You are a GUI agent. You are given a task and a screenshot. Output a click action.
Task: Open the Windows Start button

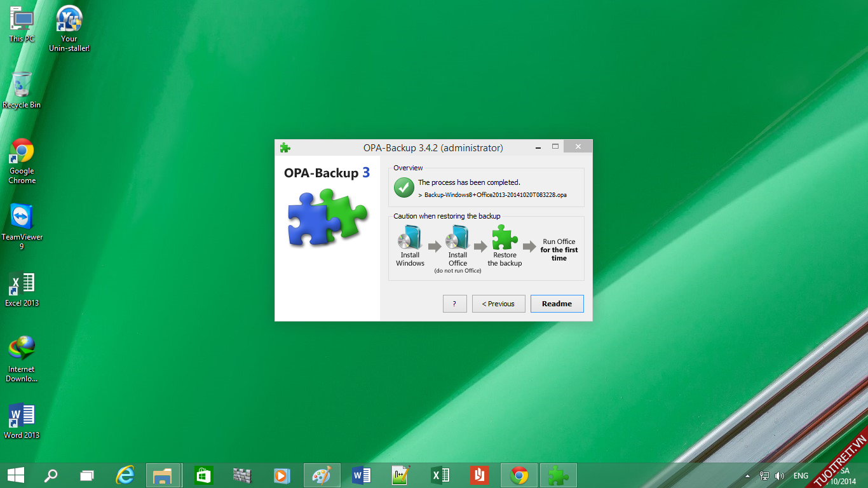click(16, 475)
